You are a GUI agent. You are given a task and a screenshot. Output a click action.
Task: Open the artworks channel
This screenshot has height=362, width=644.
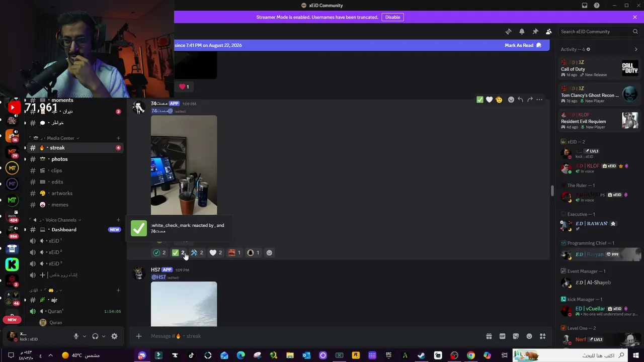pyautogui.click(x=75, y=193)
